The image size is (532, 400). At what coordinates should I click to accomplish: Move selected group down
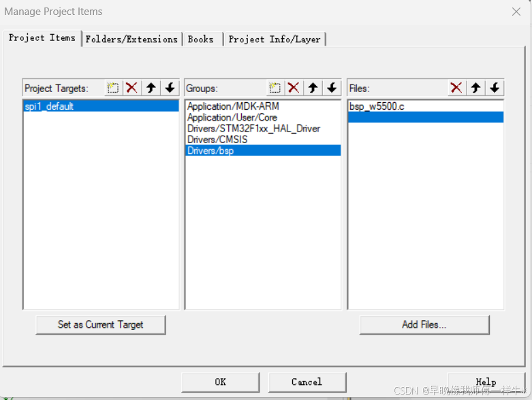(x=332, y=88)
